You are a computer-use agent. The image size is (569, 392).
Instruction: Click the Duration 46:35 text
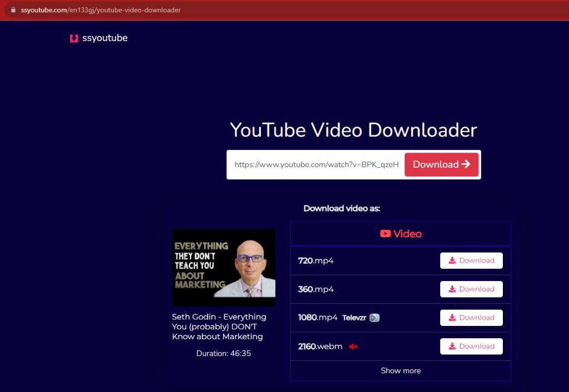(x=223, y=353)
